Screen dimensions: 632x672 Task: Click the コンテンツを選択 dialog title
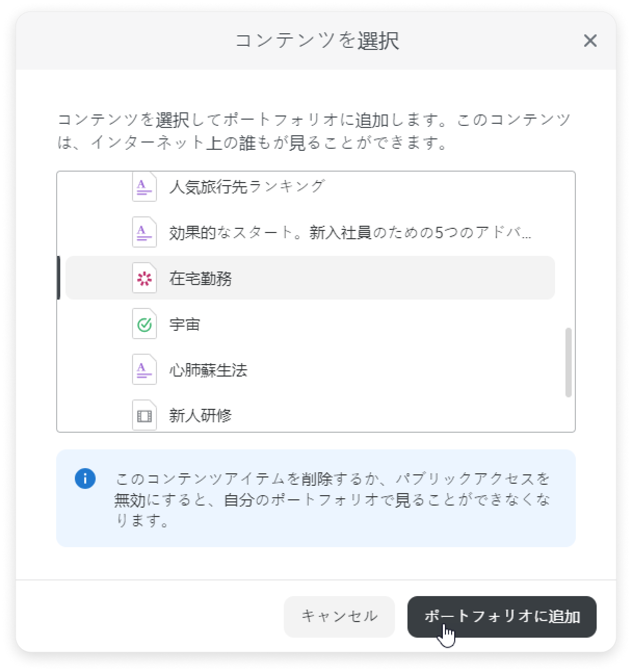317,41
